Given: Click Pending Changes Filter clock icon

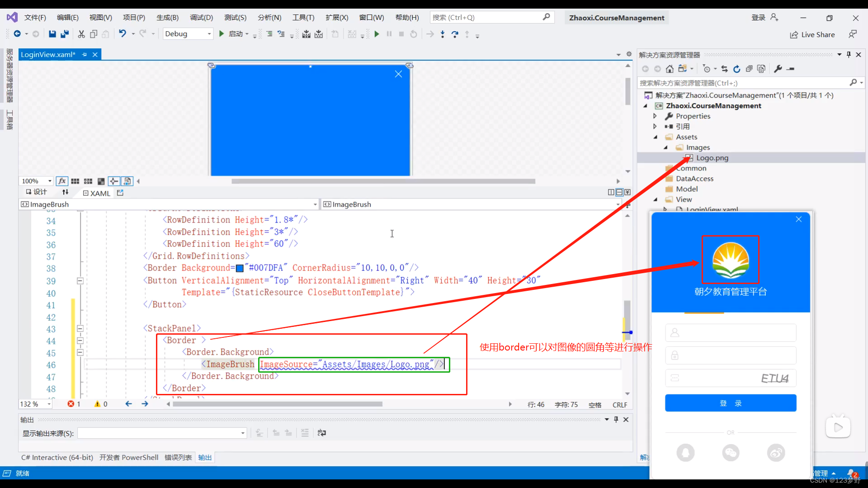Looking at the screenshot, I should [x=707, y=69].
